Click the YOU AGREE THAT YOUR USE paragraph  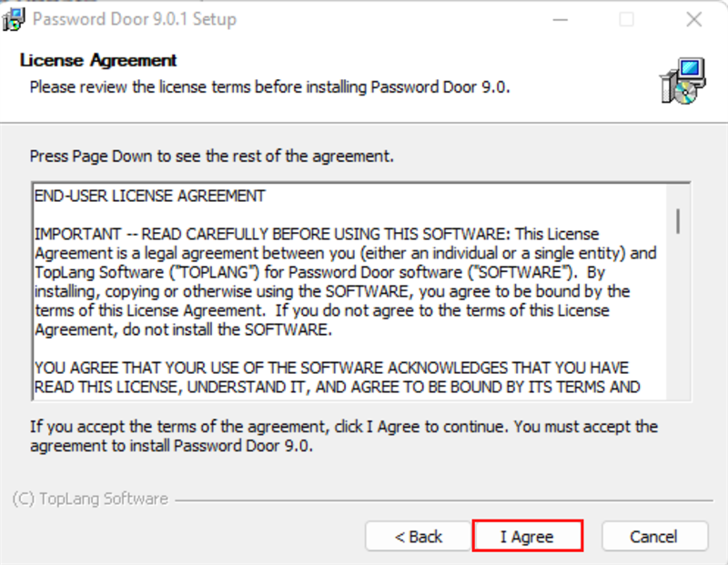335,377
